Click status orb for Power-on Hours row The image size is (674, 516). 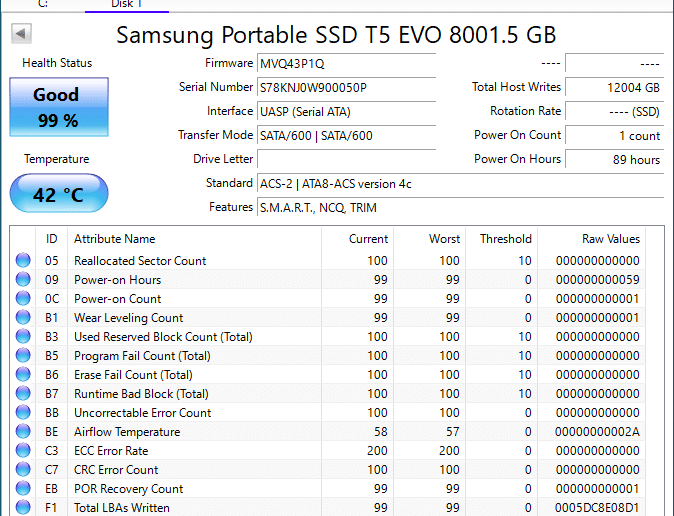point(23,279)
